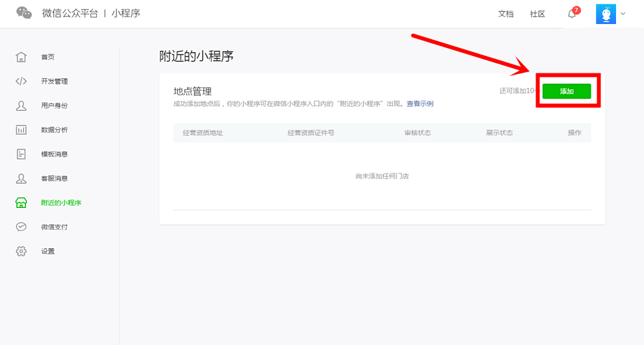Click the WeChat Pay icon
644x345 pixels.
click(x=21, y=227)
